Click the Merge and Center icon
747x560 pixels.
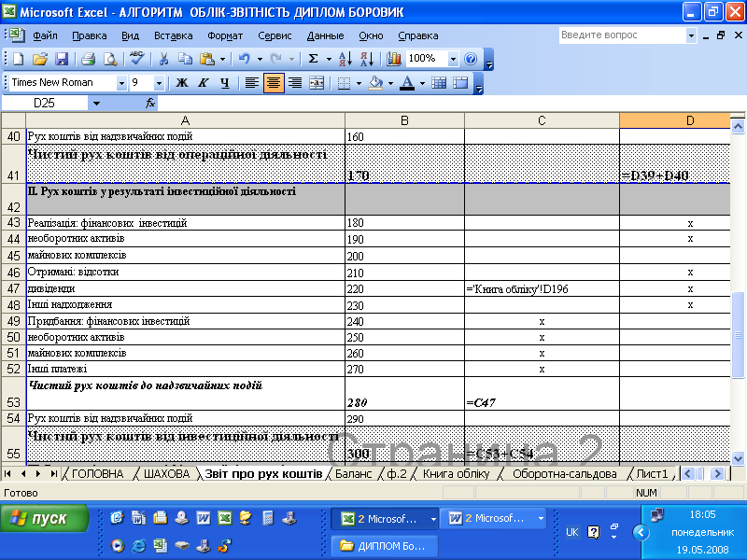click(x=317, y=83)
